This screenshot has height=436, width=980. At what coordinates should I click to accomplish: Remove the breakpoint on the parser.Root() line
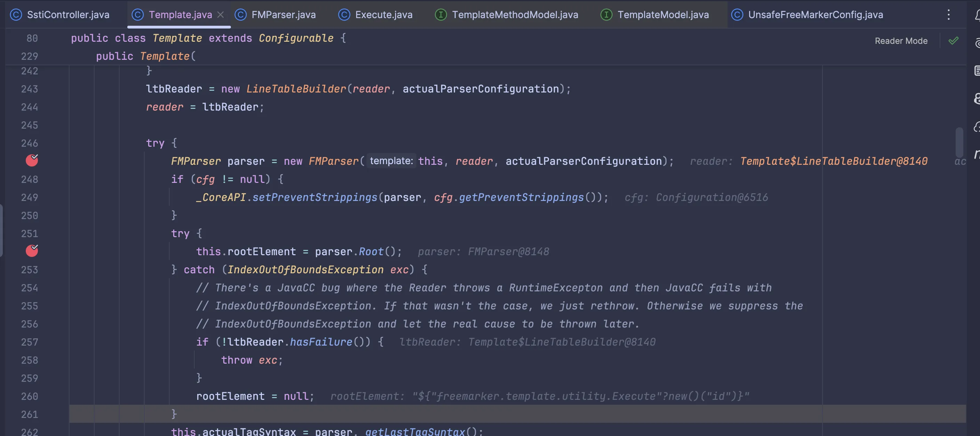[32, 250]
